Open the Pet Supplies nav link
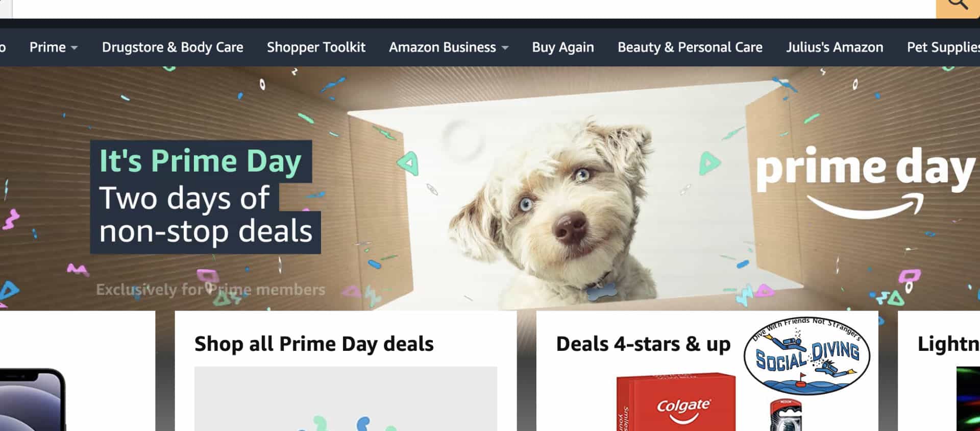Viewport: 980px width, 431px height. pos(943,47)
